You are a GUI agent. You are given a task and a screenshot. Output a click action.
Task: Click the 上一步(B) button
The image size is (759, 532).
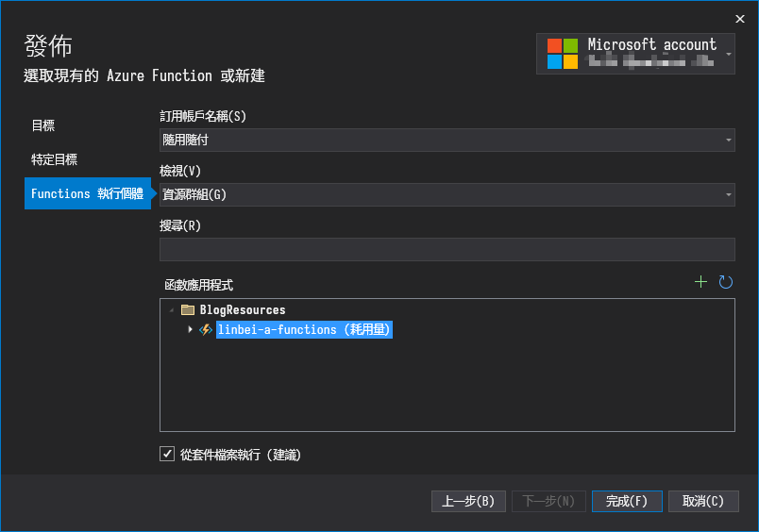click(468, 501)
